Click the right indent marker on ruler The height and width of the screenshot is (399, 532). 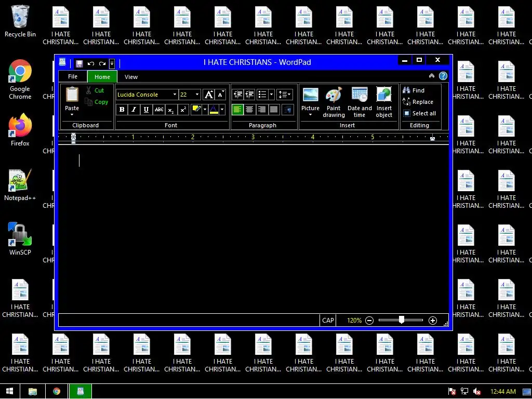[x=432, y=138]
